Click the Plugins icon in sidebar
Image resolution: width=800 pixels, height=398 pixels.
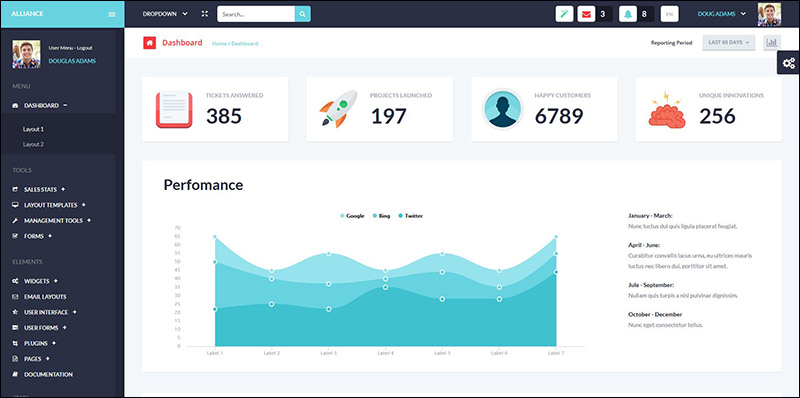pos(15,343)
